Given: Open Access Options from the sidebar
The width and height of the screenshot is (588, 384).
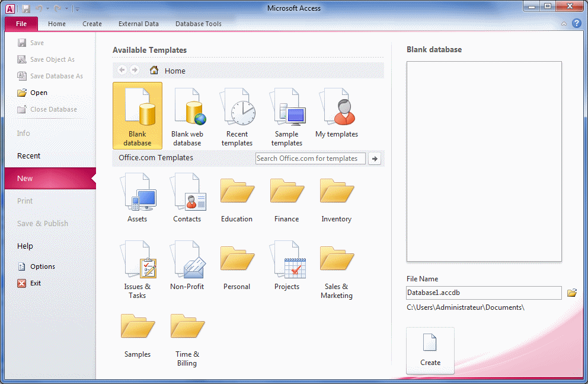Looking at the screenshot, I should [41, 266].
